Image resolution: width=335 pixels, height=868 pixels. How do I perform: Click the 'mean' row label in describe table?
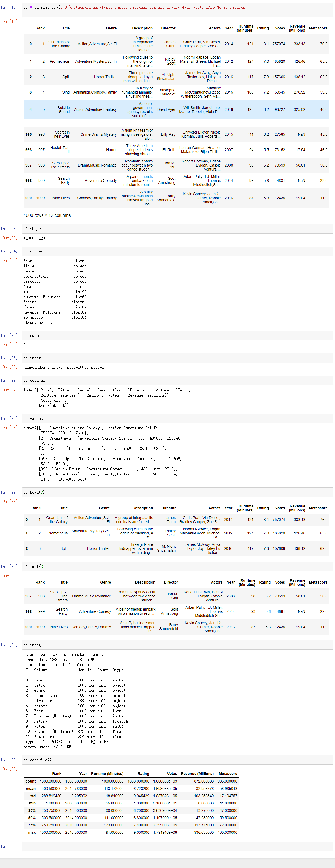(31, 789)
